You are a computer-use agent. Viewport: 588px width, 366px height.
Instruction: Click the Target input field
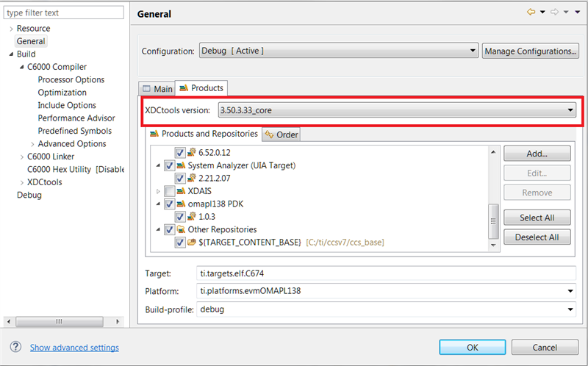(x=387, y=273)
